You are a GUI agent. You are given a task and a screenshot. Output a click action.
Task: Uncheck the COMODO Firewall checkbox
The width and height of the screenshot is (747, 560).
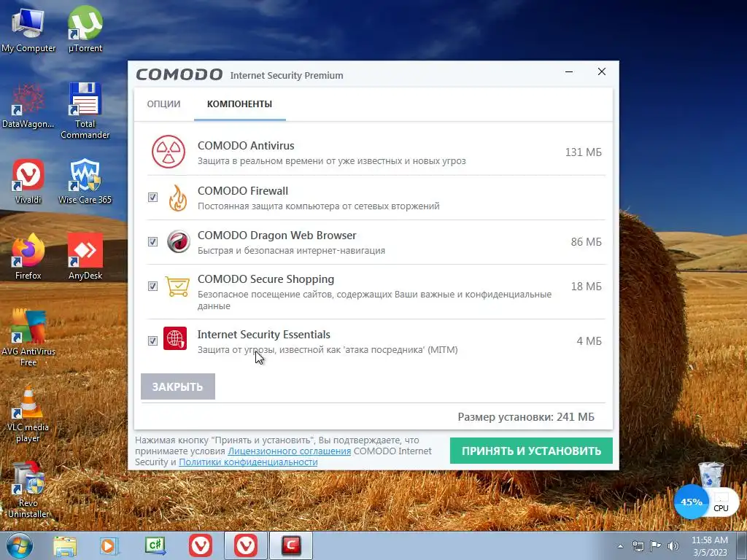pyautogui.click(x=152, y=197)
